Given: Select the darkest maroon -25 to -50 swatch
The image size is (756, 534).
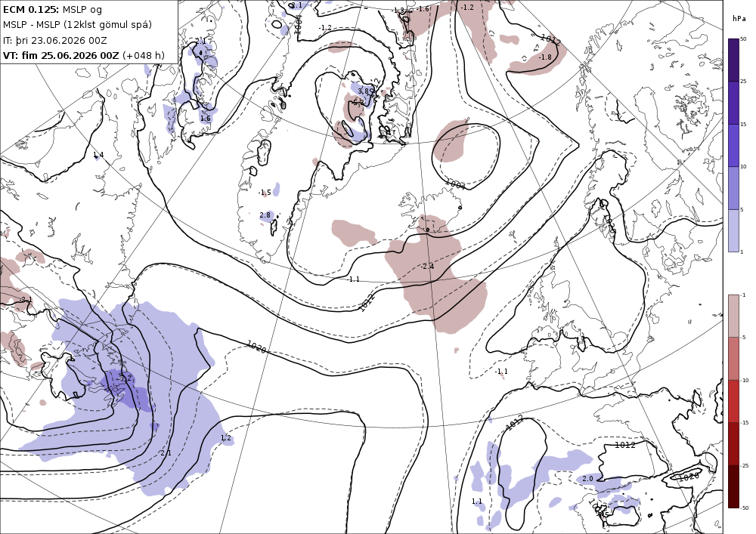Looking at the screenshot, I should point(734,486).
